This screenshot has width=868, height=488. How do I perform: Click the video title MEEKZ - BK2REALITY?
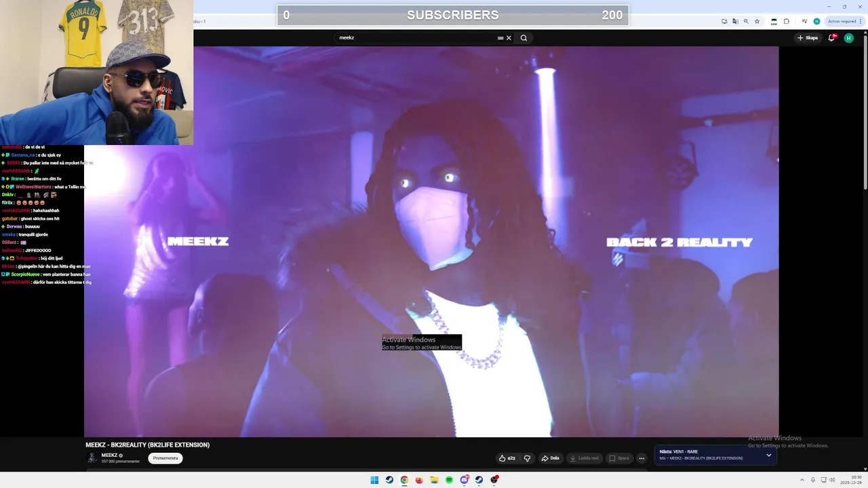coord(148,445)
